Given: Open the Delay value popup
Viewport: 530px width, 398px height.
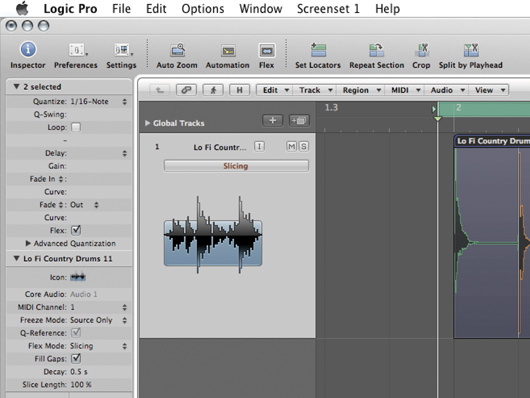Looking at the screenshot, I should coord(124,153).
